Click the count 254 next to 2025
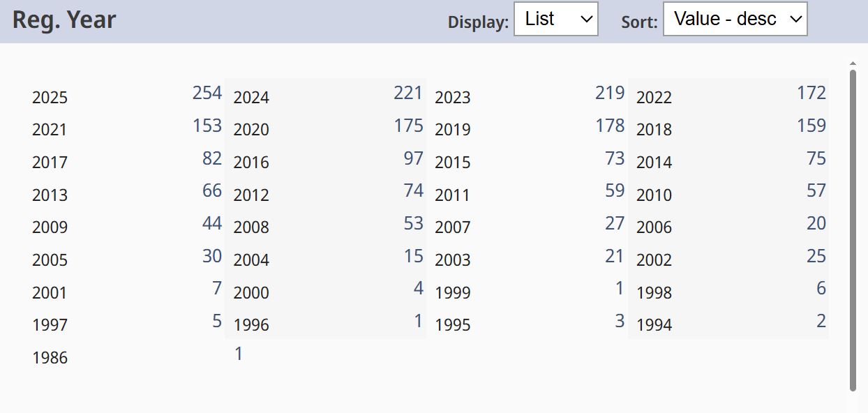 207,93
